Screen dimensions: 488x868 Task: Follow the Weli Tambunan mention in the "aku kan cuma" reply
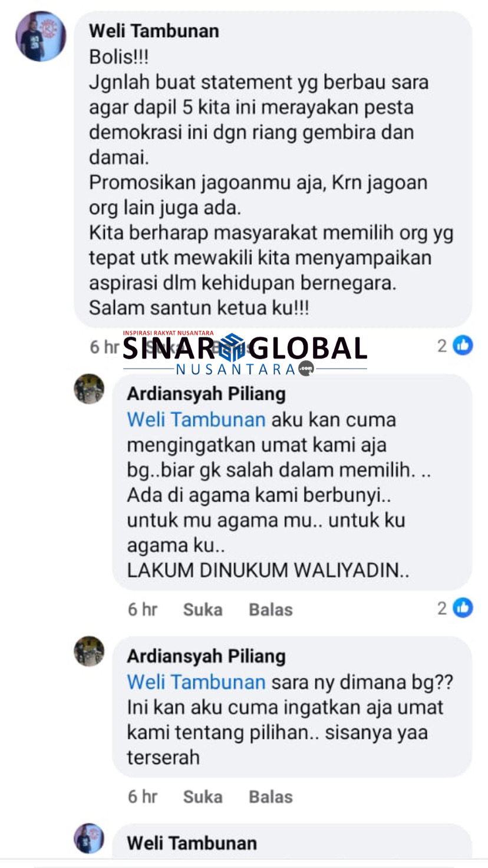tap(196, 420)
